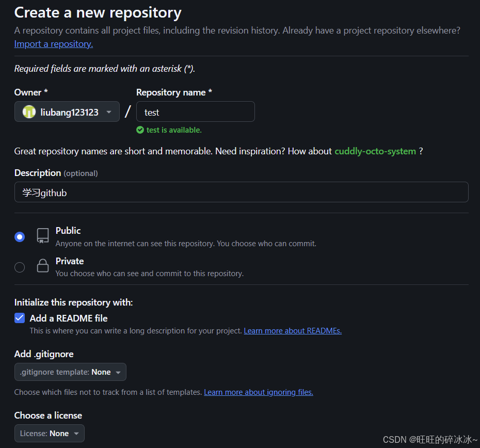Click the green checkmark next to 'test is available'

[140, 130]
